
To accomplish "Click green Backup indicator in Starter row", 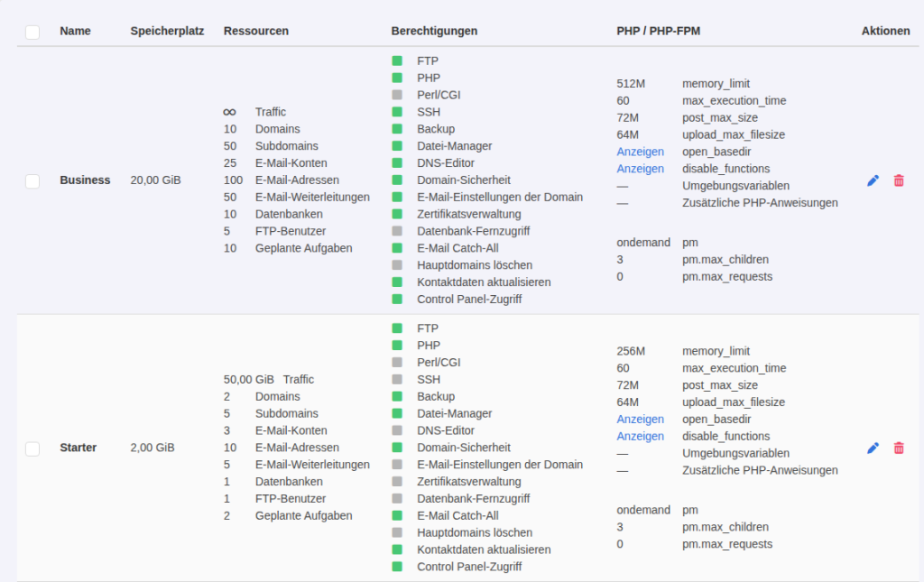I will click(x=397, y=396).
